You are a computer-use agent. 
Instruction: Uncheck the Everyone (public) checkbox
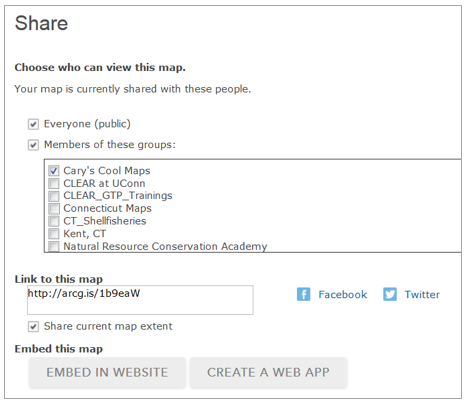tap(33, 124)
